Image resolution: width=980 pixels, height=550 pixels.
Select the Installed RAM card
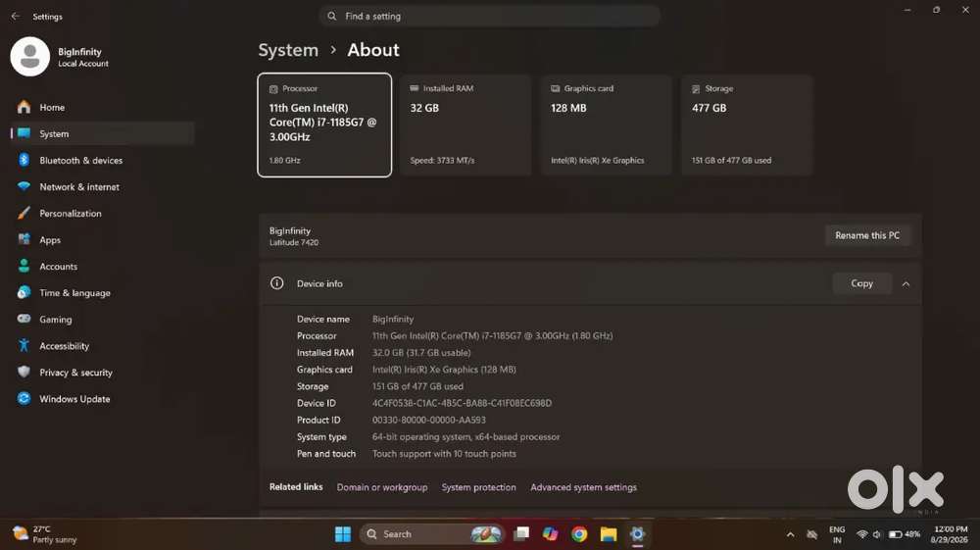click(465, 125)
